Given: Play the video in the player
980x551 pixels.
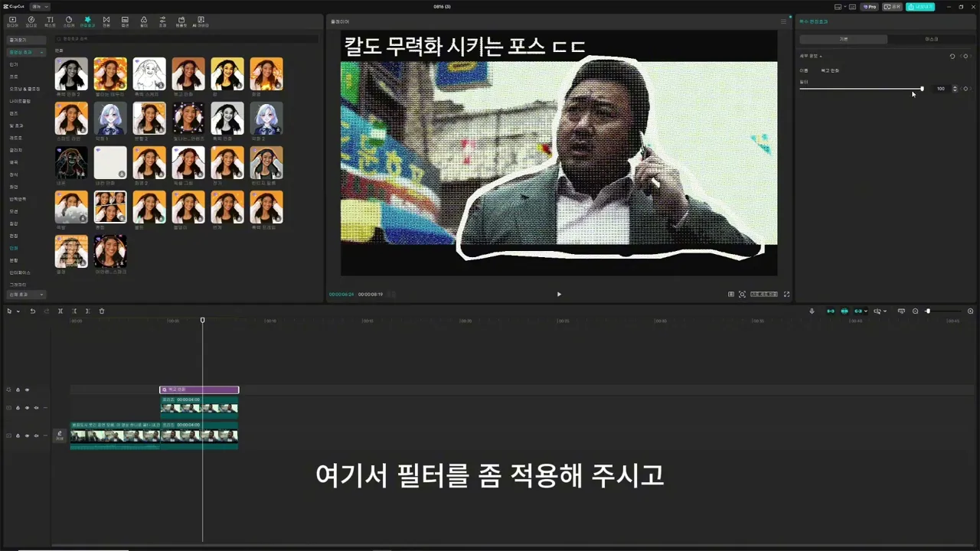Looking at the screenshot, I should (559, 294).
